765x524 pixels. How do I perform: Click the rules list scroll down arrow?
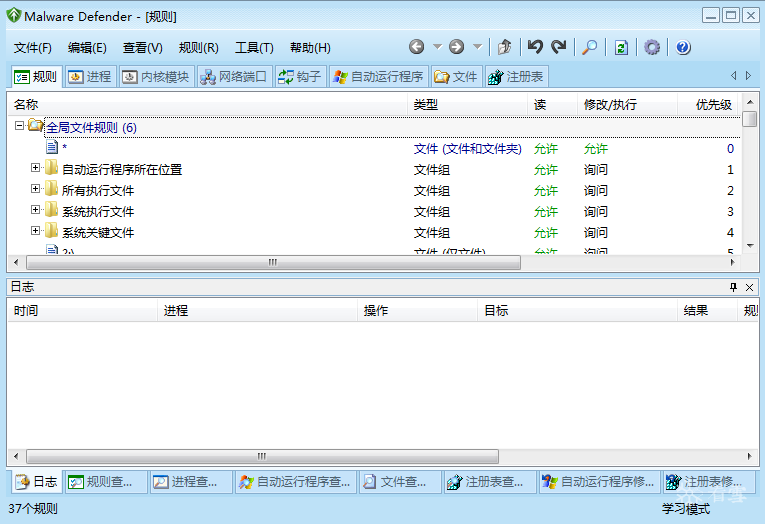click(x=750, y=246)
